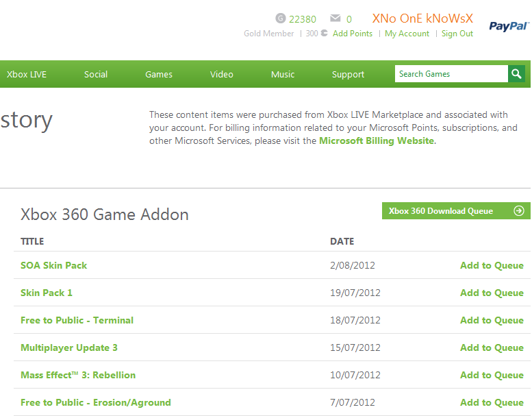This screenshot has height=416, width=532.
Task: Add Multiplayer Update 3 to queue
Action: tap(492, 347)
